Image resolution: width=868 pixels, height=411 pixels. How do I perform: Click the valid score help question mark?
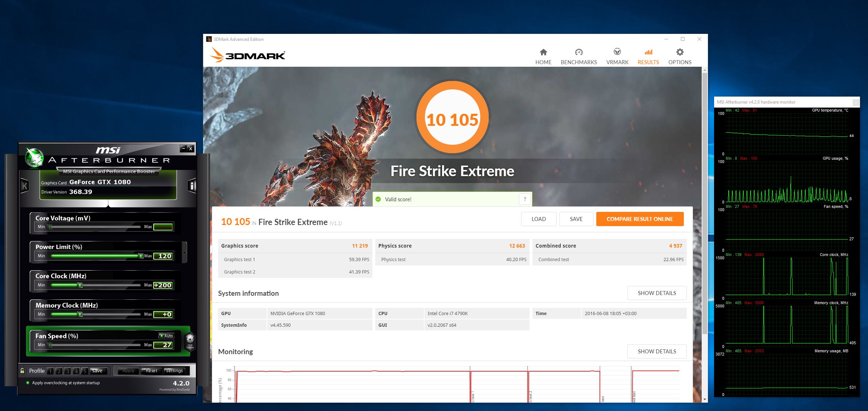[524, 199]
